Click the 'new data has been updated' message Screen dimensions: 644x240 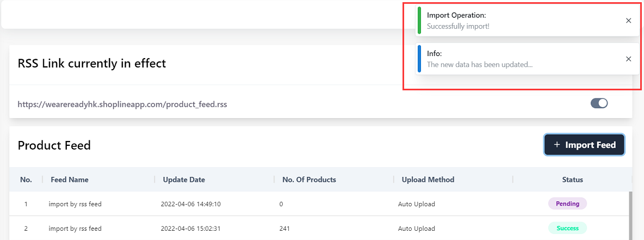tap(479, 64)
